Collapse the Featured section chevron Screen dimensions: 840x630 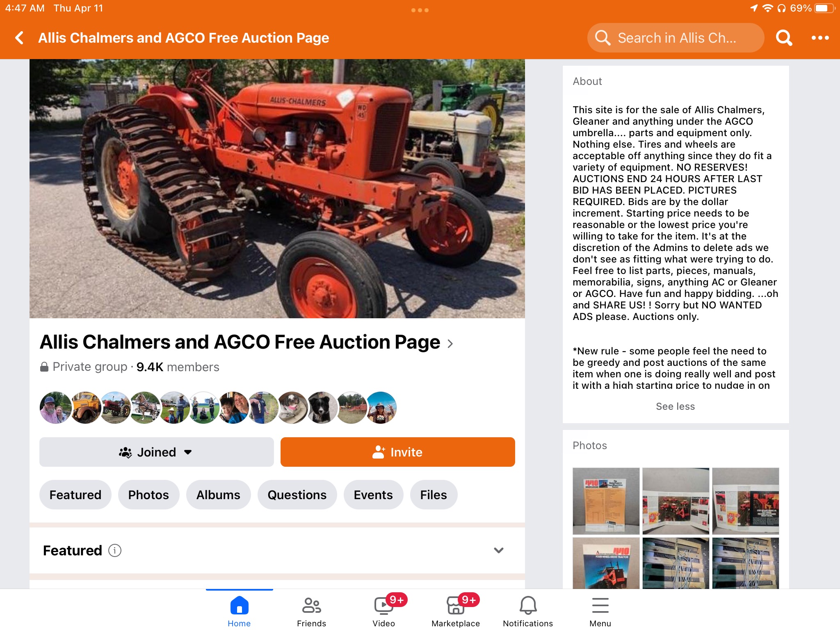(498, 550)
